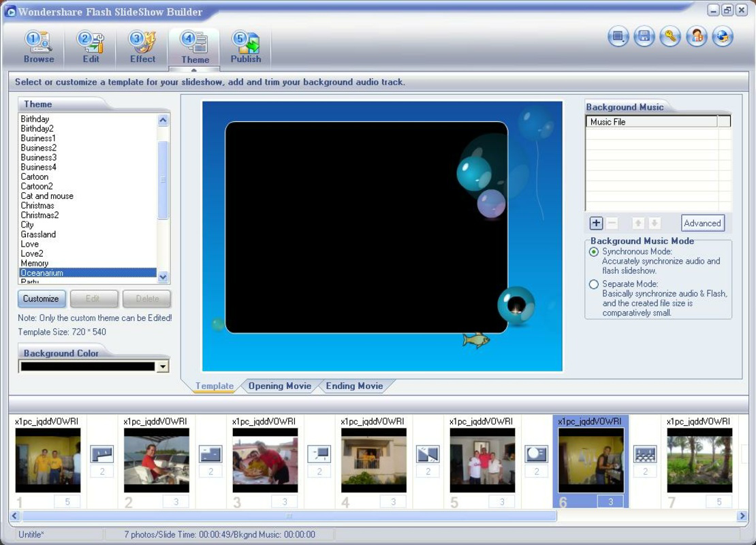This screenshot has width=756, height=545.
Task: Open the Ending Movie tab
Action: pyautogui.click(x=354, y=386)
